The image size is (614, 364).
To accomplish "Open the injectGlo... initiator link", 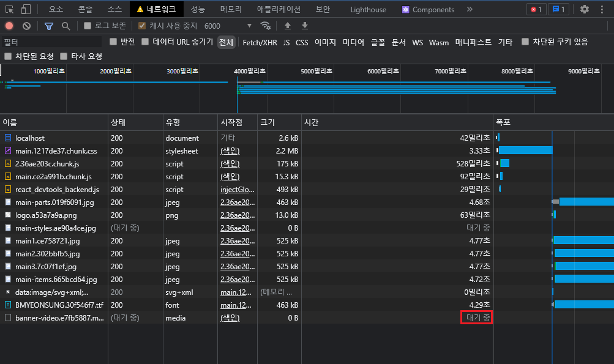I will [238, 190].
